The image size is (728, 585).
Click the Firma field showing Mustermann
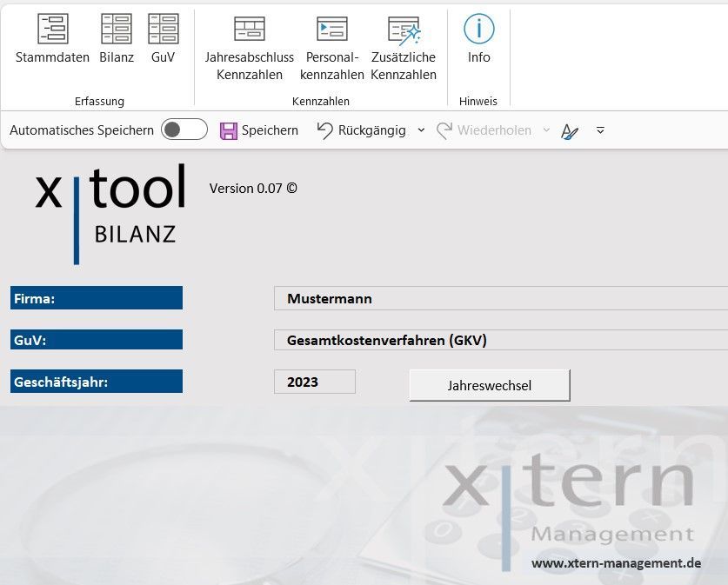pos(500,298)
